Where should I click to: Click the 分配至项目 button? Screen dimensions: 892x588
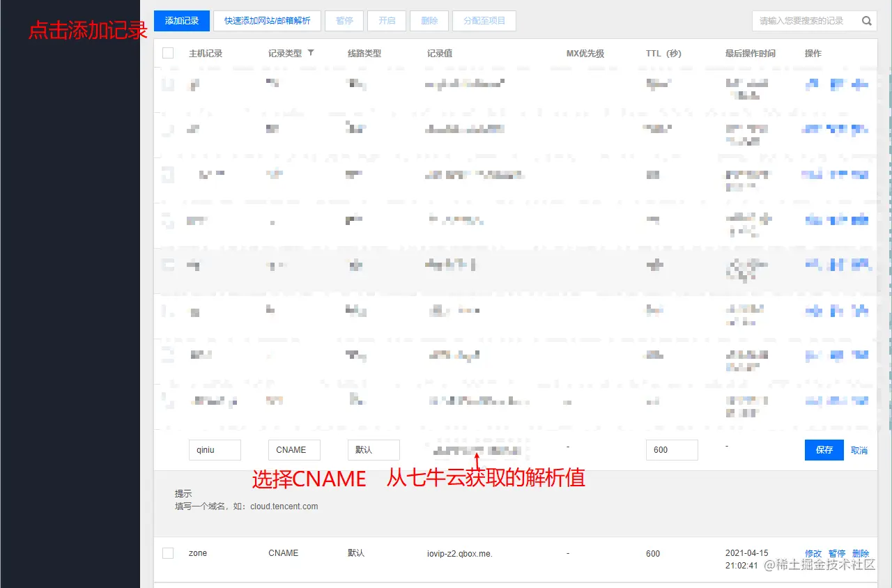click(484, 21)
